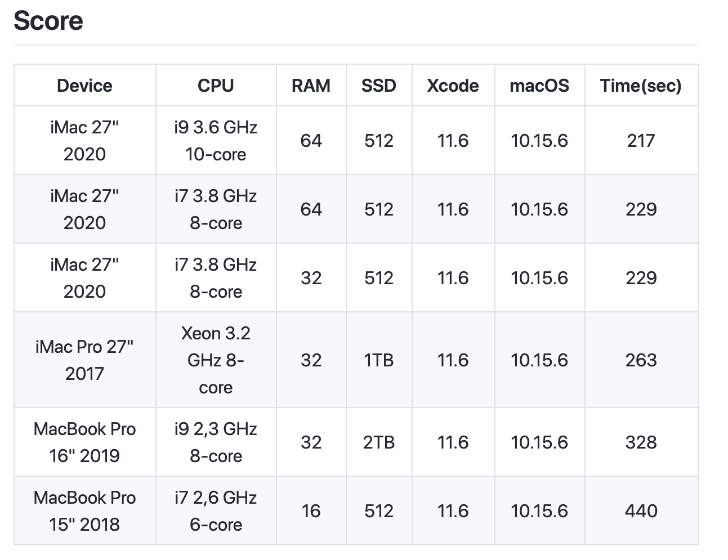The width and height of the screenshot is (728, 560).
Task: Click the Score heading
Action: click(48, 21)
